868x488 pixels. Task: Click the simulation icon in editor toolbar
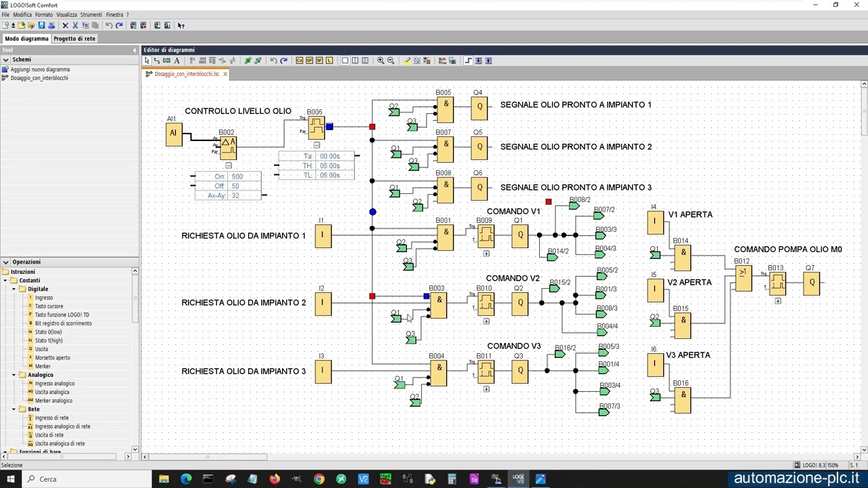[442, 60]
